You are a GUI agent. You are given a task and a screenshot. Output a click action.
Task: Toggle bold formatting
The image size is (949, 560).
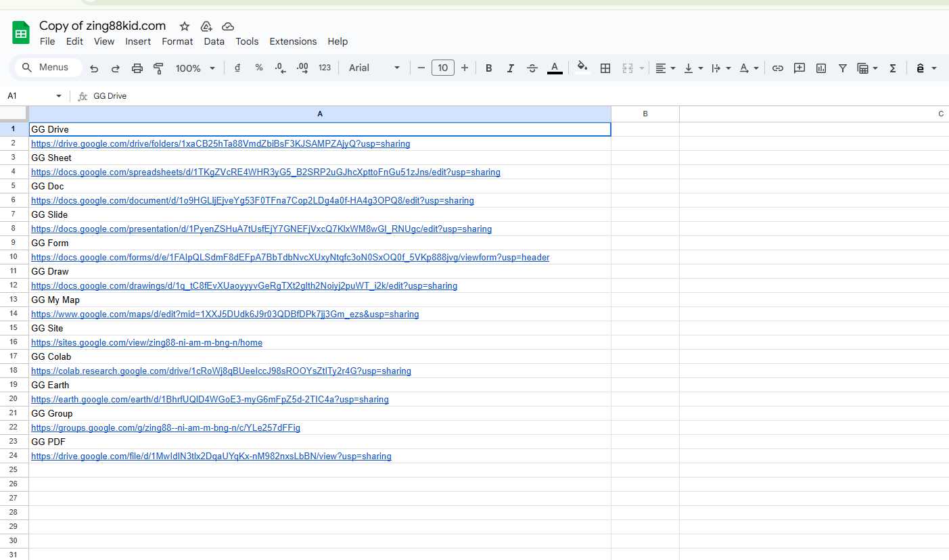coord(489,68)
